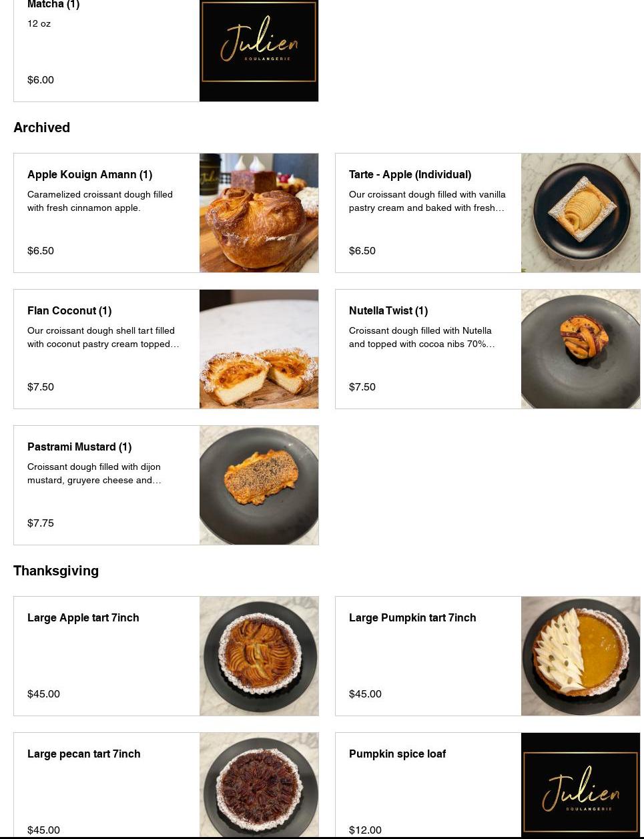The height and width of the screenshot is (839, 644).
Task: Click the Pastrami Mustard croissant photo
Action: (x=259, y=485)
